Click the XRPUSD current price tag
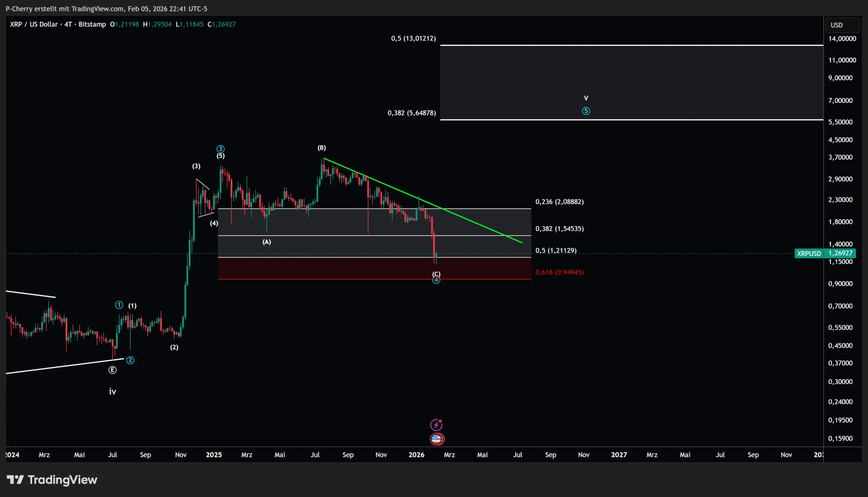The image size is (868, 497). (826, 253)
